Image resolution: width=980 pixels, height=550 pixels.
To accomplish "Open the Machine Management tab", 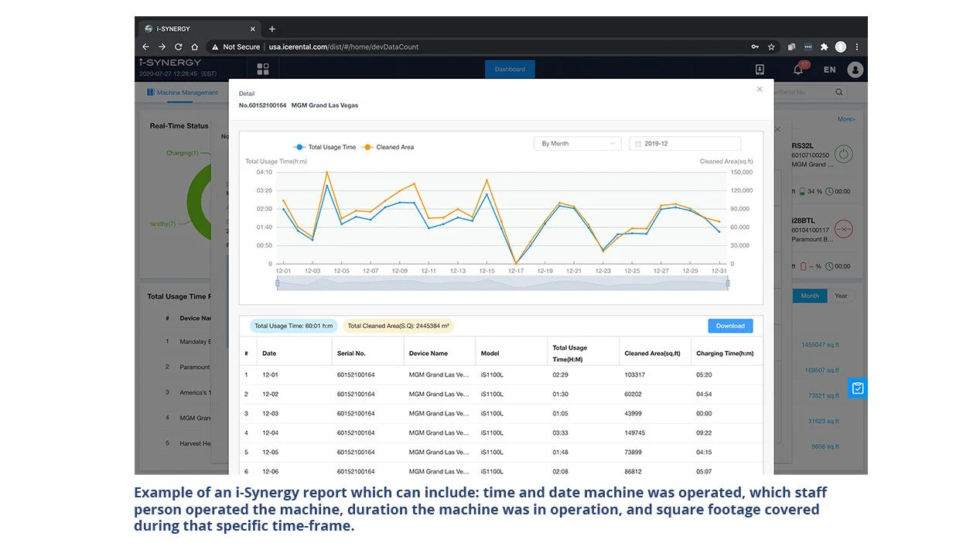I will pyautogui.click(x=183, y=93).
